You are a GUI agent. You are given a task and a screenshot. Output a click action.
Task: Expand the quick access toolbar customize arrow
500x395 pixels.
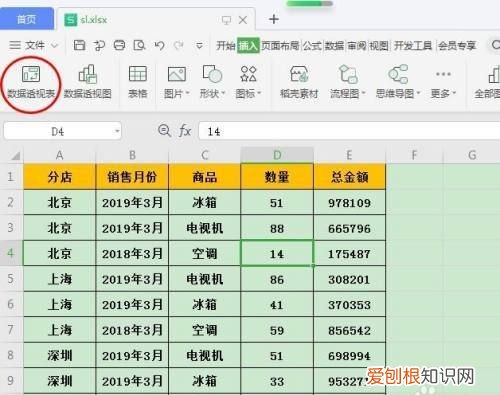tap(199, 46)
